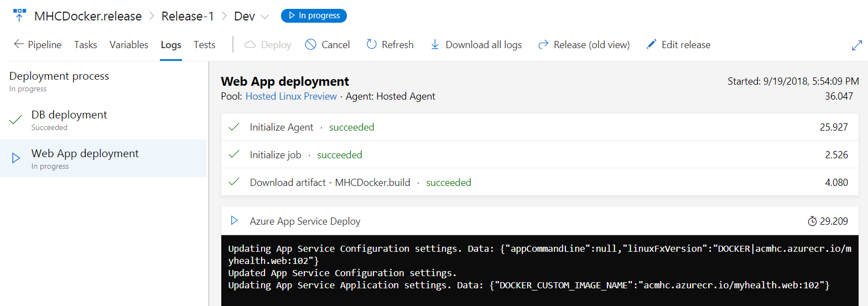Screen dimensions: 868x306
Task: Click the Deploy cloud icon
Action: point(250,44)
